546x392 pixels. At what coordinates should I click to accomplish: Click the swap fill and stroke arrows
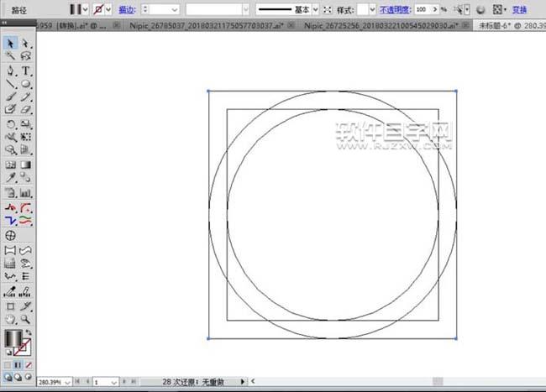(29, 332)
